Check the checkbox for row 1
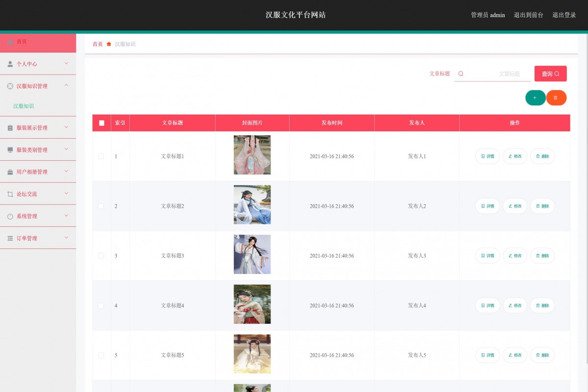The width and height of the screenshot is (588, 392). [101, 156]
